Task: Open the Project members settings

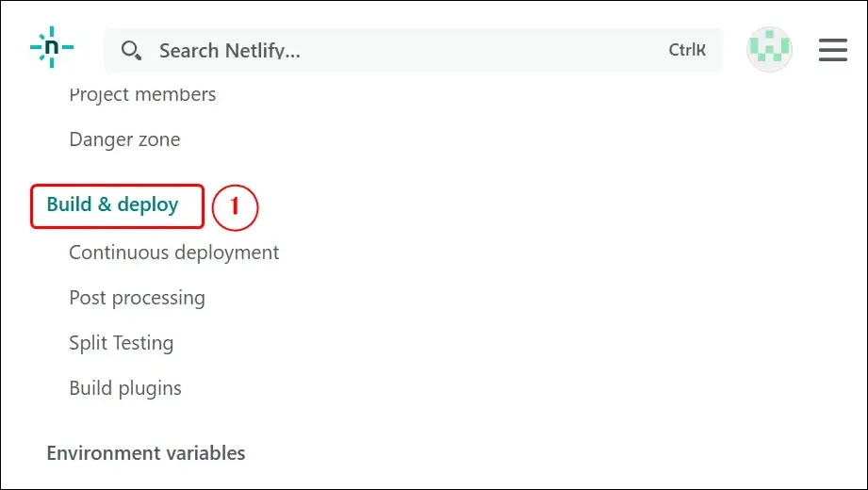Action: point(142,94)
